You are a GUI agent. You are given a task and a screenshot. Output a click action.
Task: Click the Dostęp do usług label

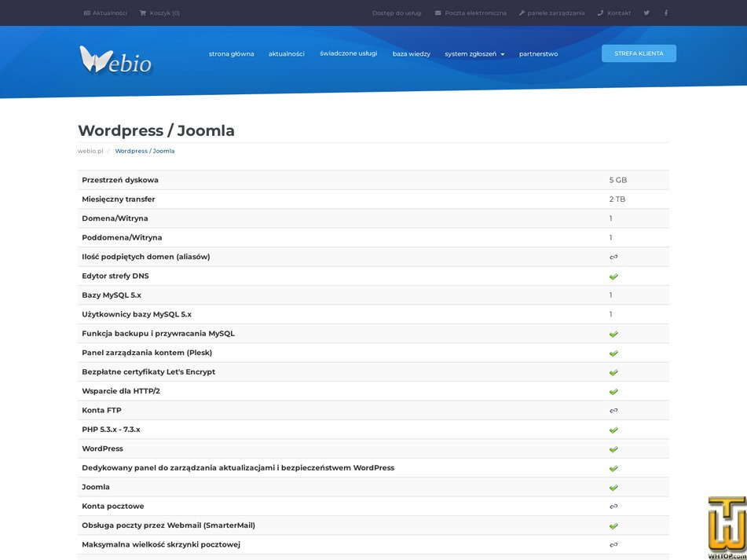(397, 13)
